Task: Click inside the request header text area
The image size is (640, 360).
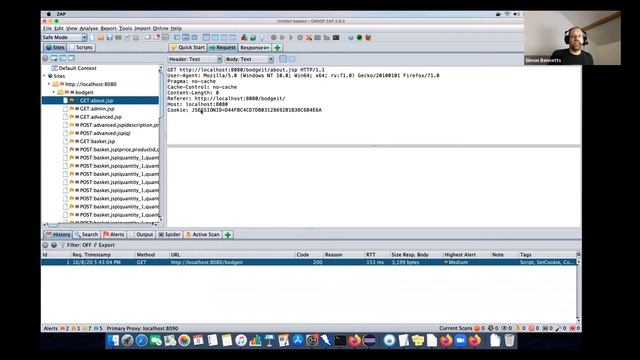Action: 373,105
